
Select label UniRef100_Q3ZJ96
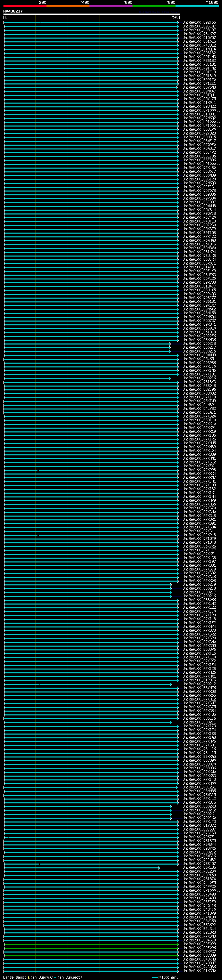(x=199, y=390)
